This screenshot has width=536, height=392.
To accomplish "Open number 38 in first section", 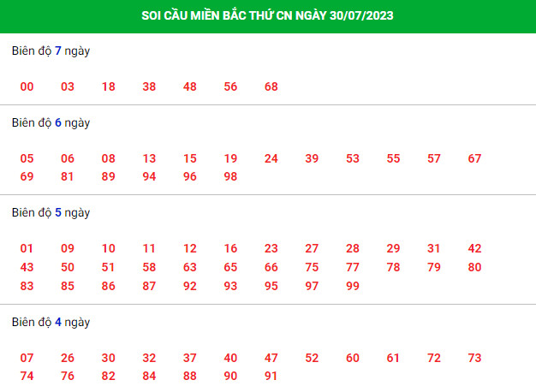I will pos(149,86).
